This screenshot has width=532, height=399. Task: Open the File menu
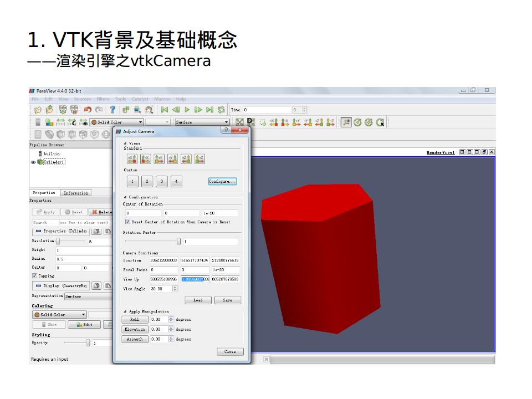35,99
